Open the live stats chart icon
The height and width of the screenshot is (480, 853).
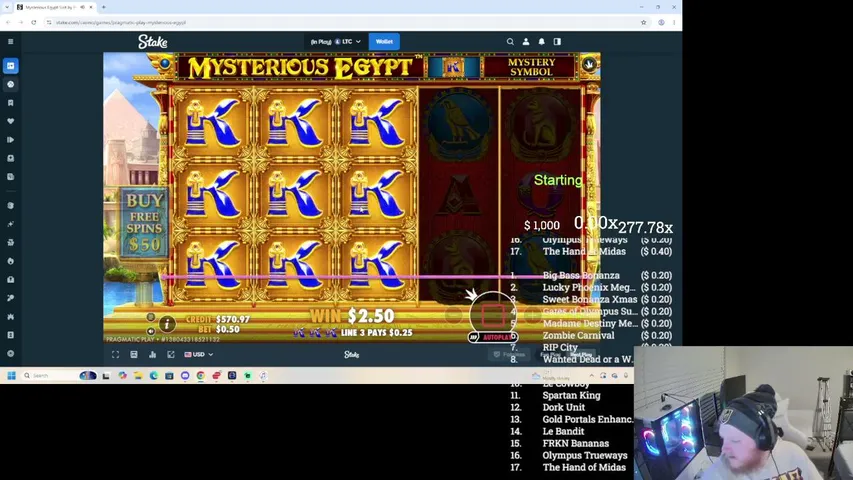pyautogui.click(x=152, y=354)
